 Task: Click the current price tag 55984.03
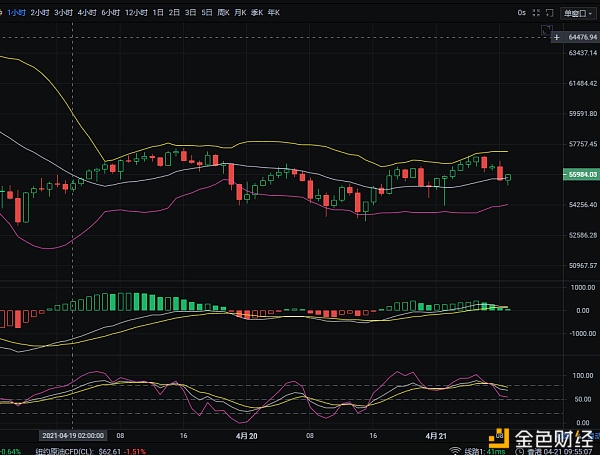[582, 174]
